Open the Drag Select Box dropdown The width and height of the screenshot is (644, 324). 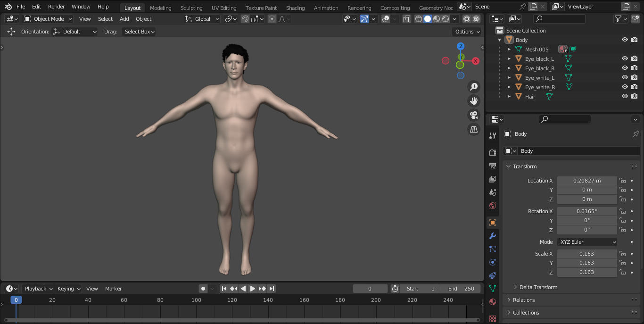(139, 32)
